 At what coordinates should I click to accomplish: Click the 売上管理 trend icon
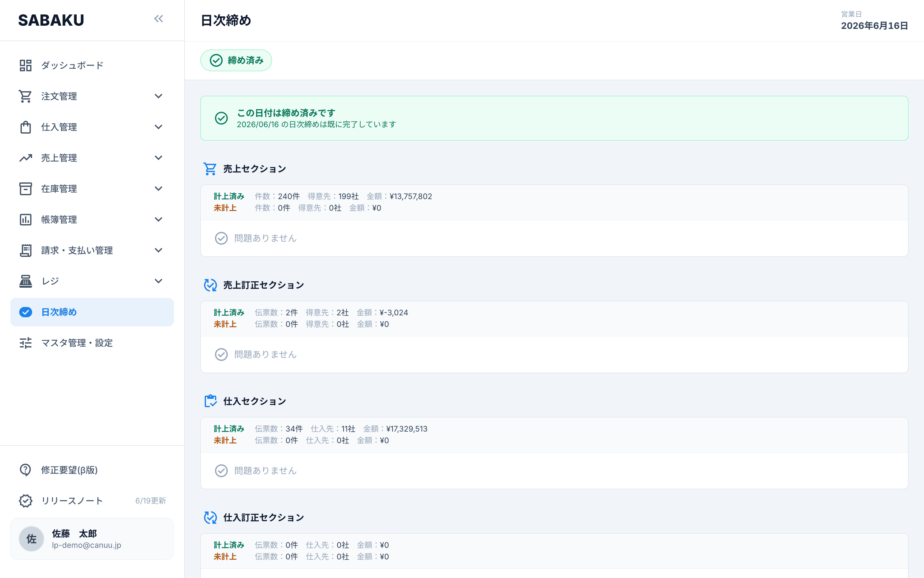tap(26, 158)
